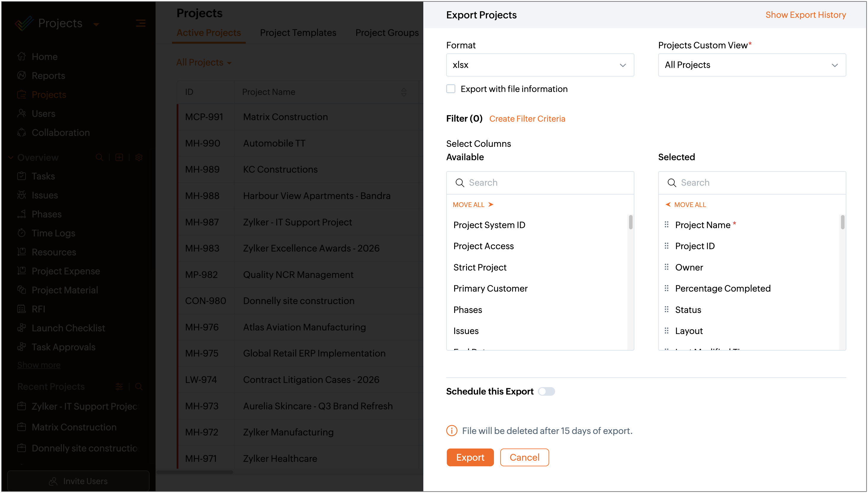Click the Available list scrollbar thumb
The height and width of the screenshot is (493, 868).
(x=631, y=222)
